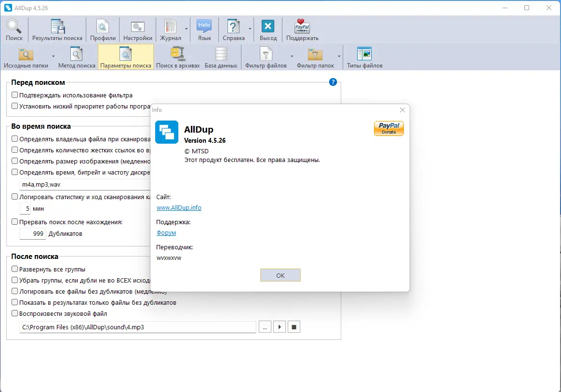Click translator name wvxwxvw

169,258
